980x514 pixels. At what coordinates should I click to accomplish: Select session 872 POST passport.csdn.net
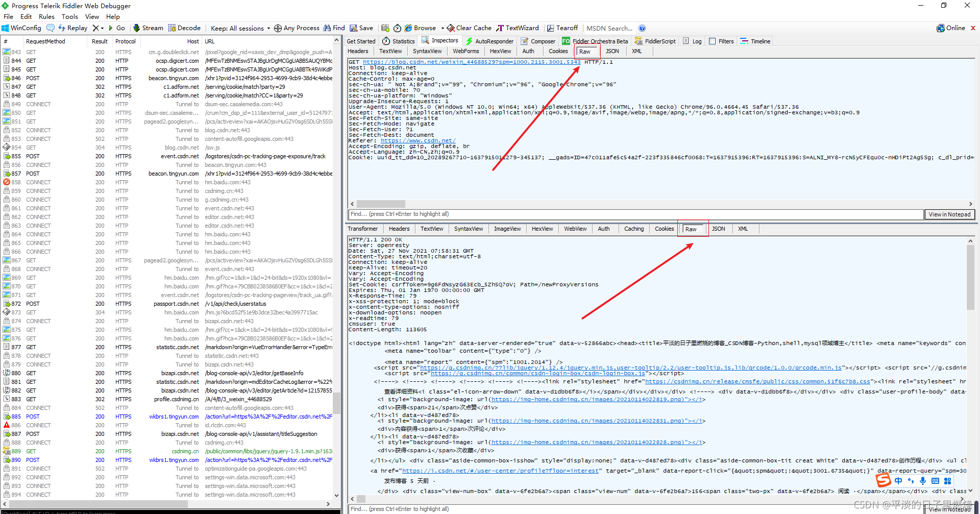[x=168, y=304]
